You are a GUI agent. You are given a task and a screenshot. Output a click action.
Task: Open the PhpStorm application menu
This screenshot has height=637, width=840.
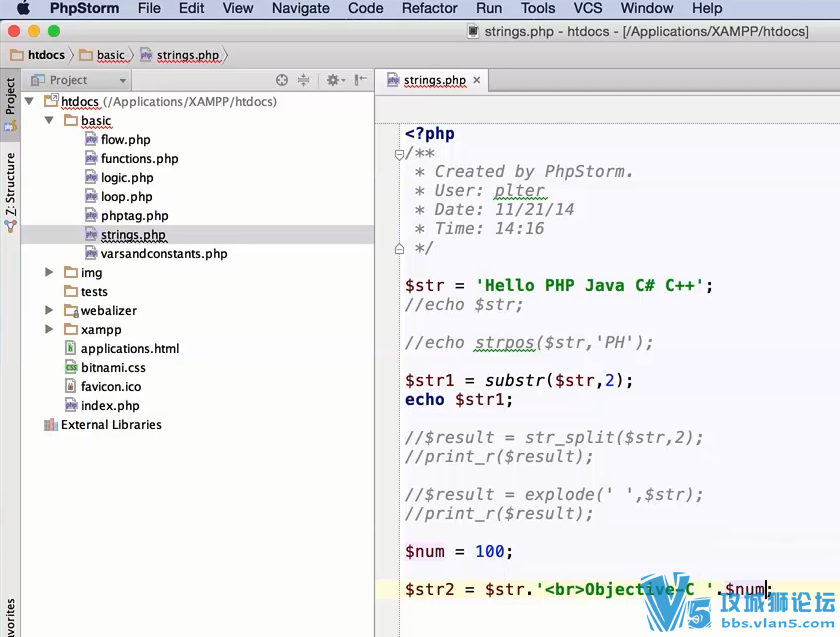[84, 8]
